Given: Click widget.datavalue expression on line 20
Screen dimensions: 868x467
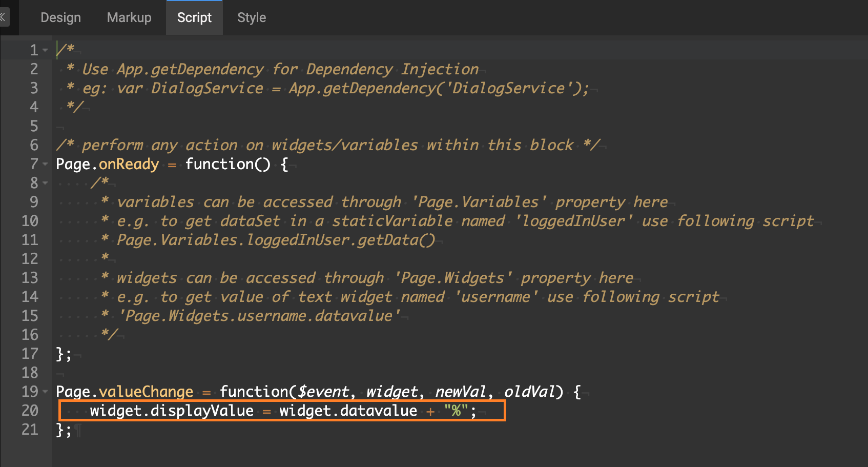Looking at the screenshot, I should 348,411.
